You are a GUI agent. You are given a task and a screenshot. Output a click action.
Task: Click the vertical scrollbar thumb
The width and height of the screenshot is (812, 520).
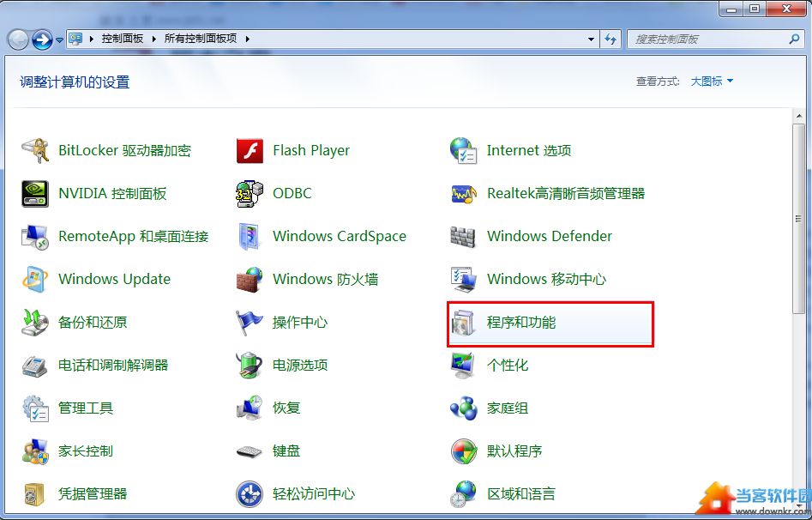[x=799, y=218]
